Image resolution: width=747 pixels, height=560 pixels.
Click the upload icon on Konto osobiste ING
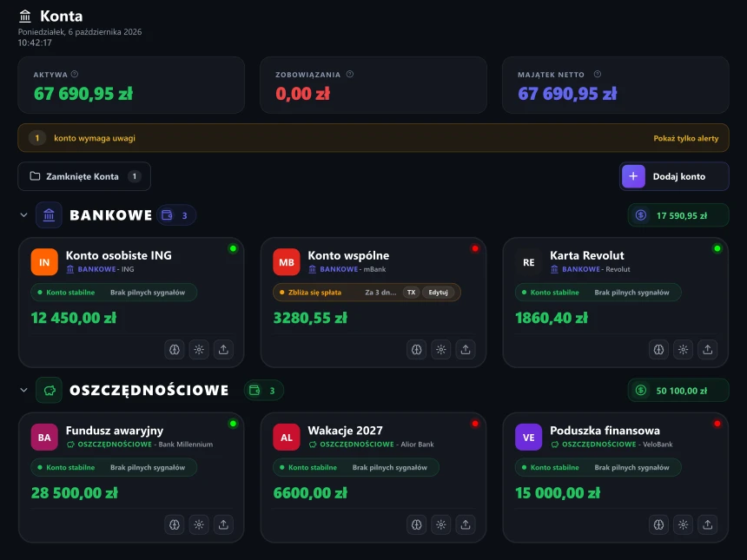click(x=223, y=350)
